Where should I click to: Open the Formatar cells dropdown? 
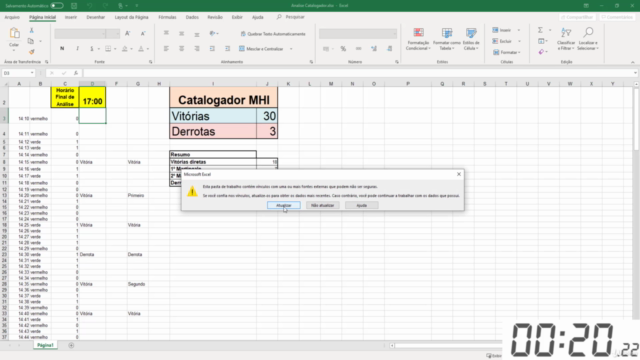coord(507,52)
